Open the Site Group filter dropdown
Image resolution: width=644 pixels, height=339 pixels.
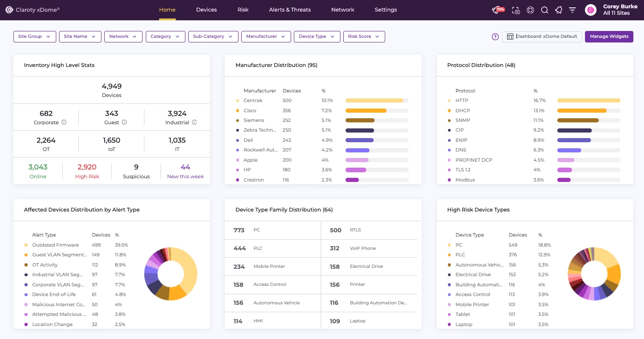(x=34, y=36)
